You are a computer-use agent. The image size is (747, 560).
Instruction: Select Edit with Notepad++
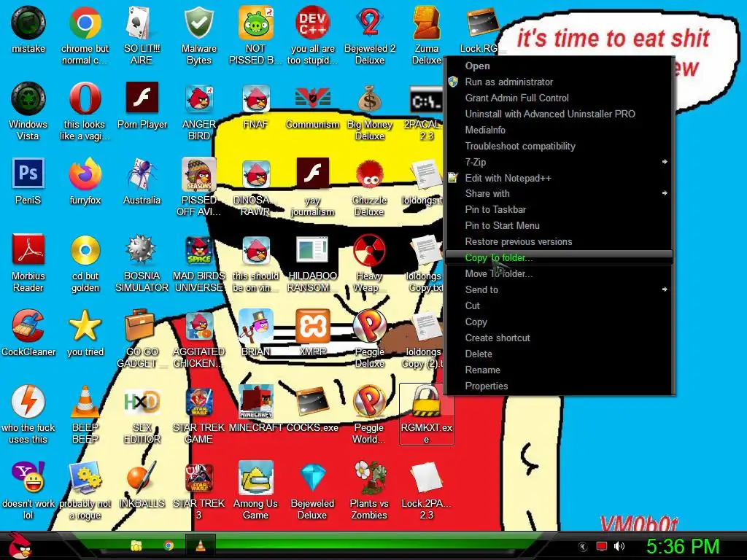pos(560,178)
